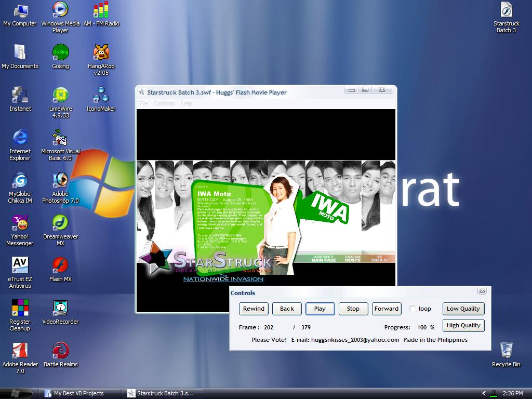532x399 pixels.
Task: Select the Starstruck Batch 3 file icon
Action: pos(506,10)
